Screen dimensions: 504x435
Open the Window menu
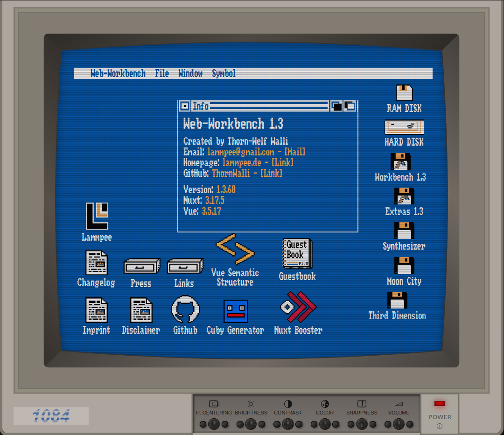pyautogui.click(x=190, y=74)
